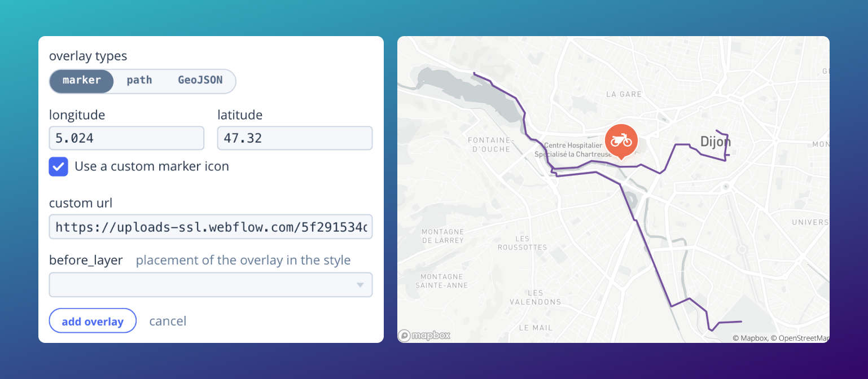This screenshot has height=379, width=868.
Task: Focus the latitude input field
Action: point(295,138)
